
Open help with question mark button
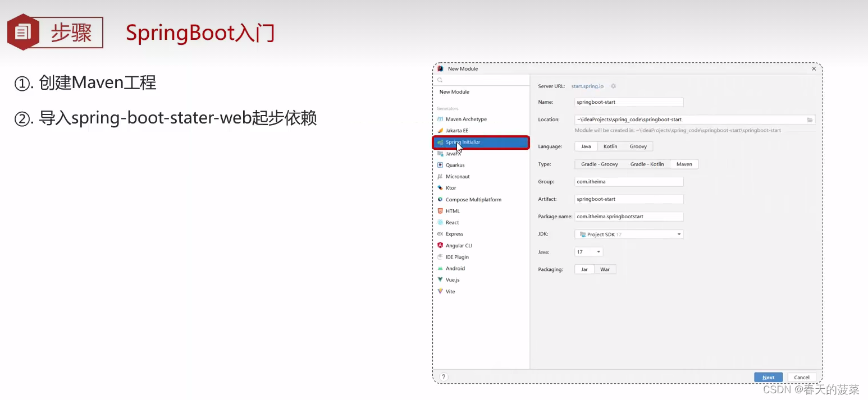click(x=444, y=377)
